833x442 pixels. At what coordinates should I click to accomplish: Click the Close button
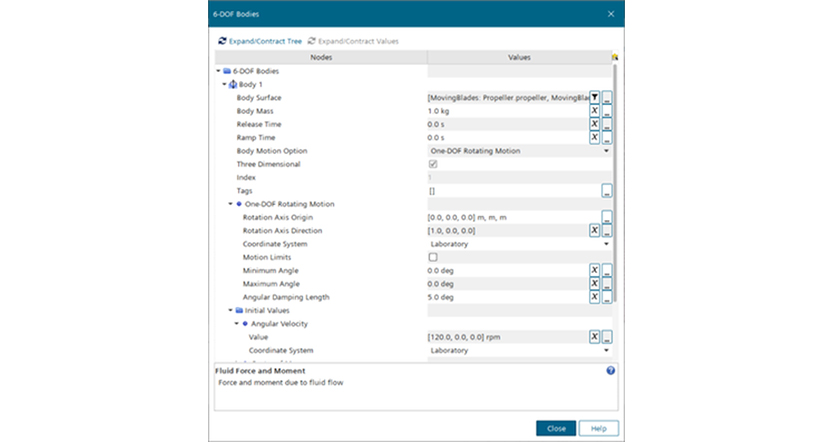tap(556, 428)
